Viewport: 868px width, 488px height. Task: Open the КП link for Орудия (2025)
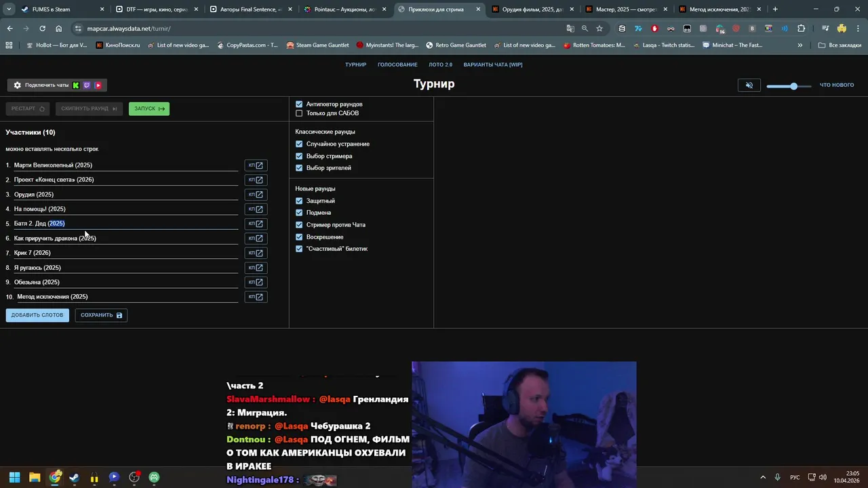(x=256, y=195)
